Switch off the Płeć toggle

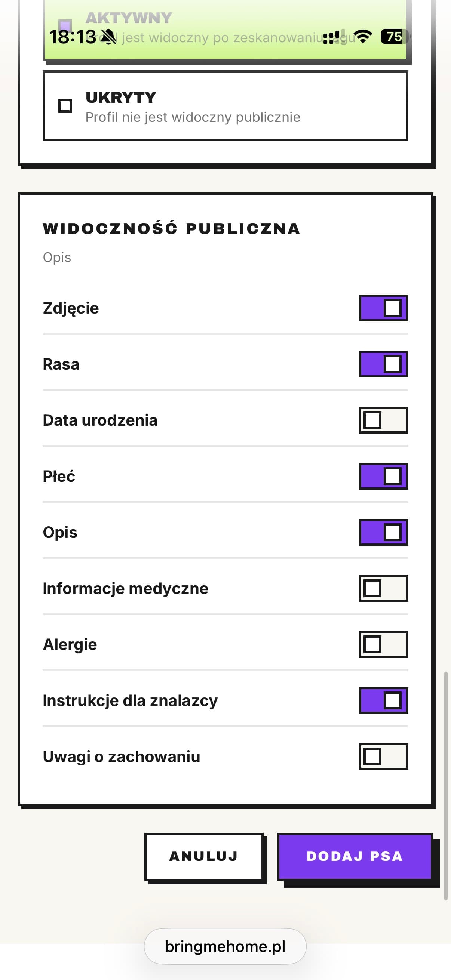[383, 476]
